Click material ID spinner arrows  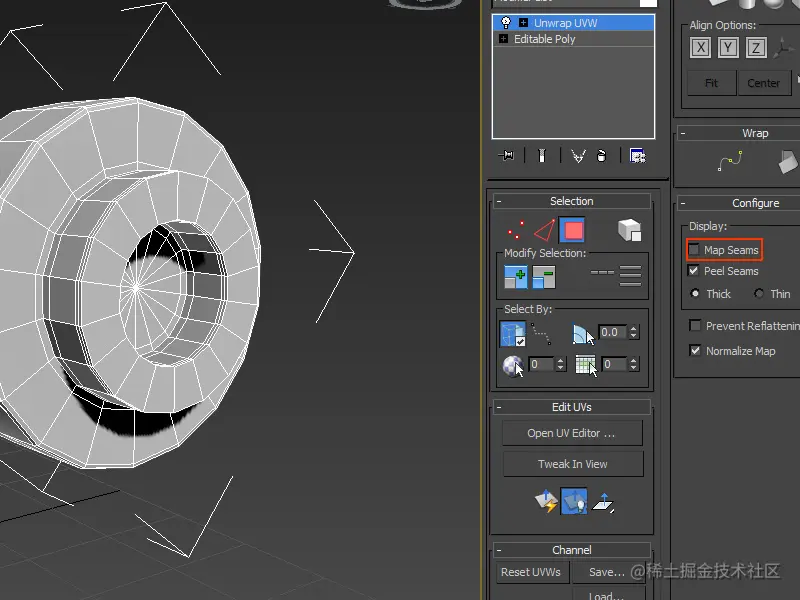pyautogui.click(x=560, y=364)
